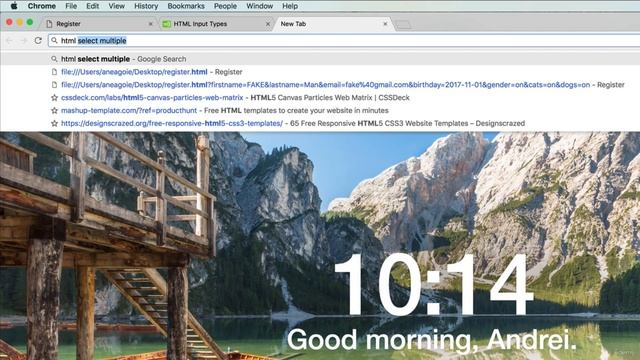Open the Edit menu
Viewport: 640px width, 360px height.
(x=93, y=6)
